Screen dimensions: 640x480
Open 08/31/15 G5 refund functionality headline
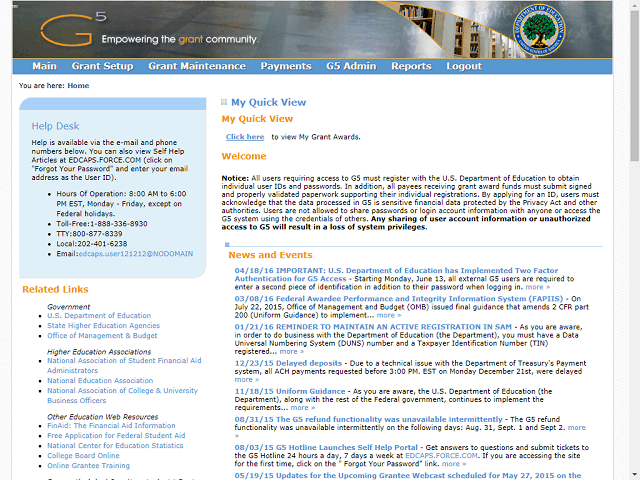point(369,420)
